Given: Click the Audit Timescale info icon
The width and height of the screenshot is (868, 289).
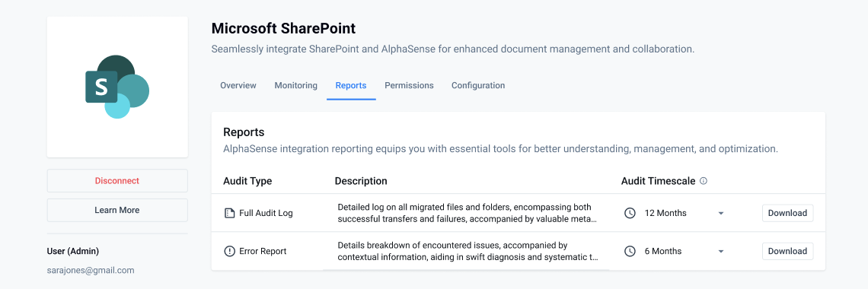Looking at the screenshot, I should (704, 181).
